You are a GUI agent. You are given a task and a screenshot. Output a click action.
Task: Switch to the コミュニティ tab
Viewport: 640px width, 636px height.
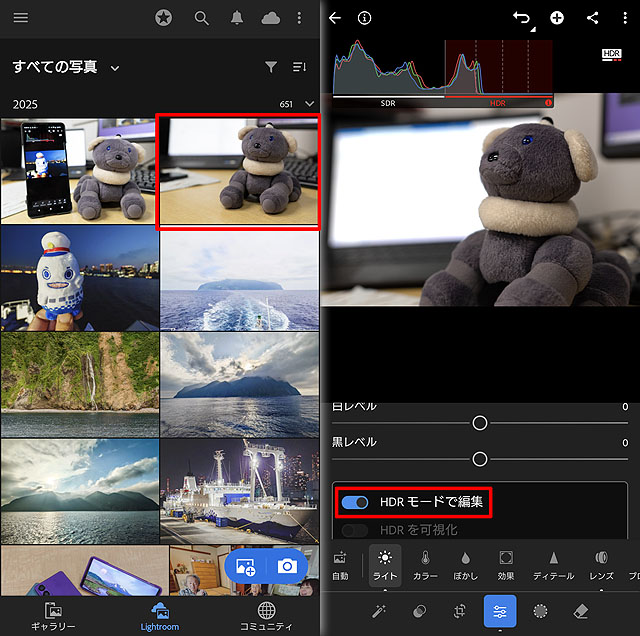tap(266, 617)
